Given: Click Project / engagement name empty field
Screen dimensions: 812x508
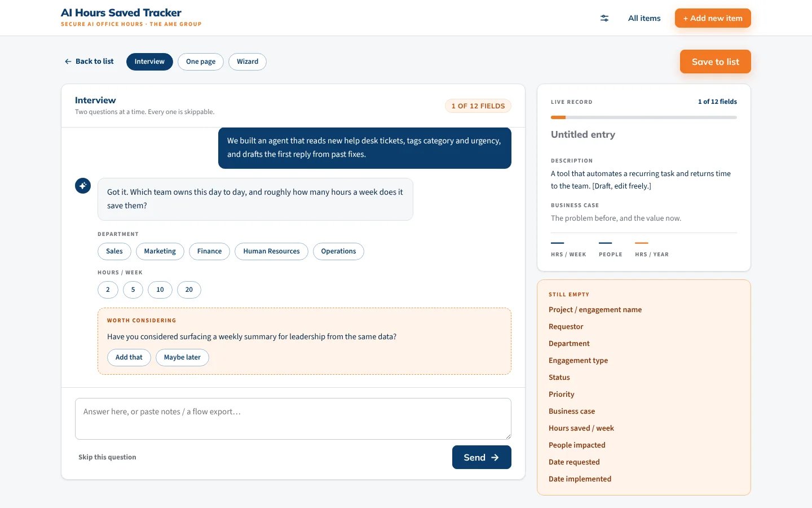Looking at the screenshot, I should [x=595, y=310].
